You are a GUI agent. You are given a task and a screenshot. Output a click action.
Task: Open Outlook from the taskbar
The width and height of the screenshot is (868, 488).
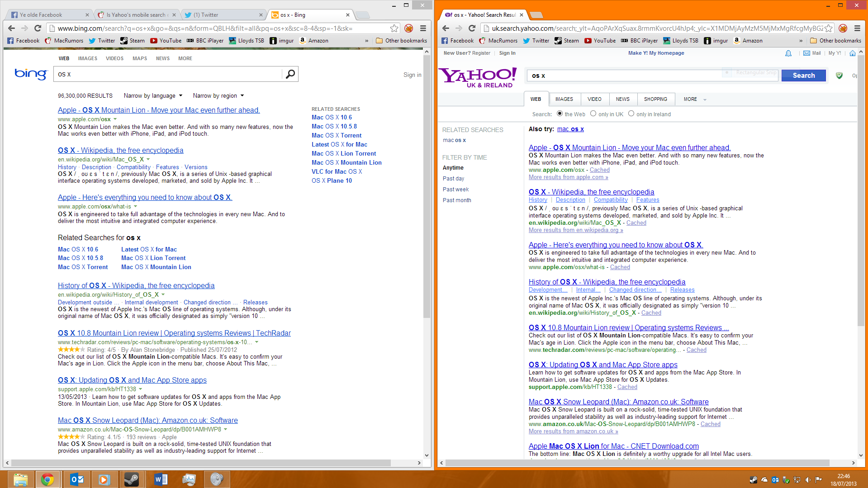click(x=77, y=479)
